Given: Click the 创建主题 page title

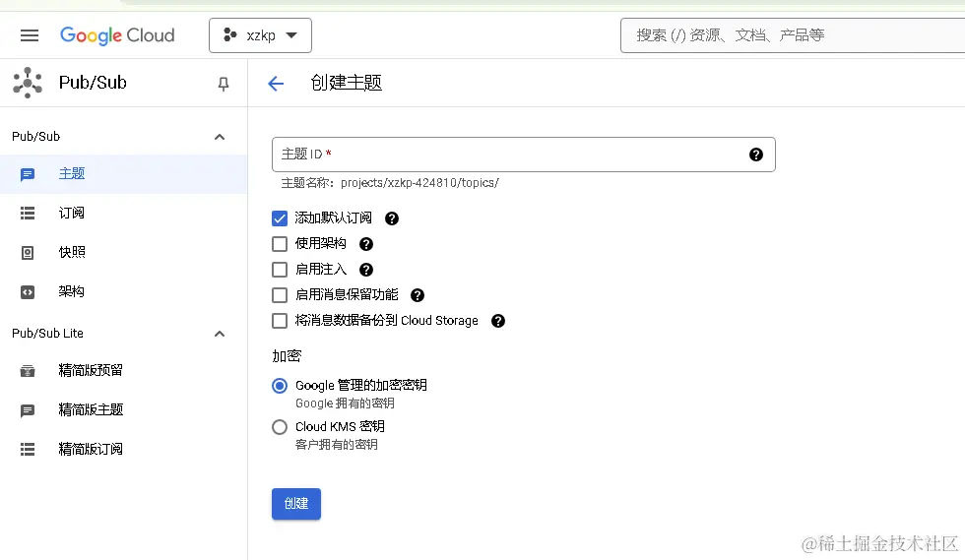Looking at the screenshot, I should [x=346, y=83].
